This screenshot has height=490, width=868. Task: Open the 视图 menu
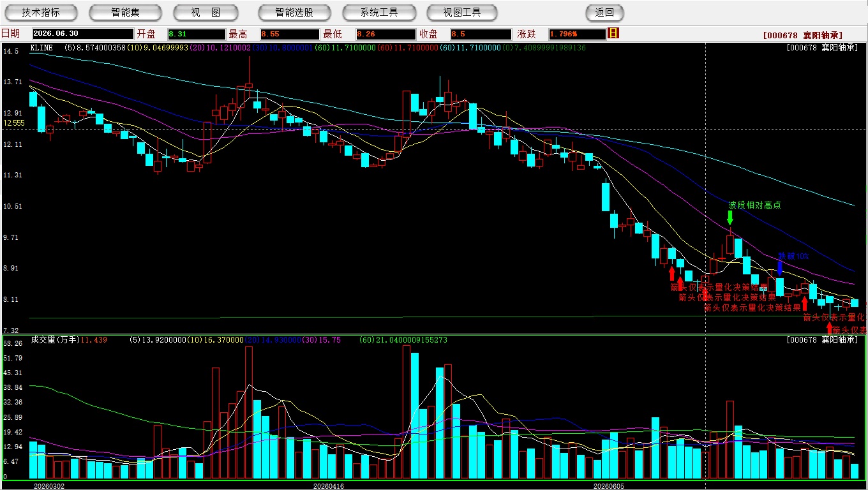(206, 12)
